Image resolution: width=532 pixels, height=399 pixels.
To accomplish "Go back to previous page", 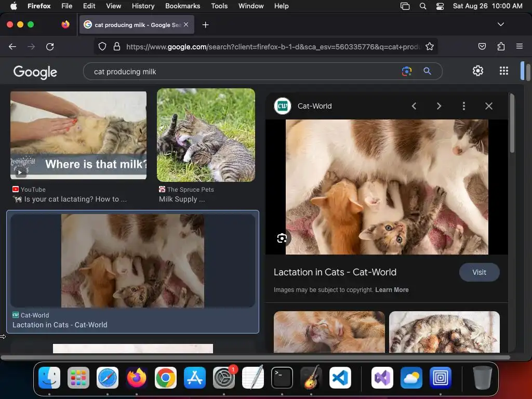I will tap(12, 46).
